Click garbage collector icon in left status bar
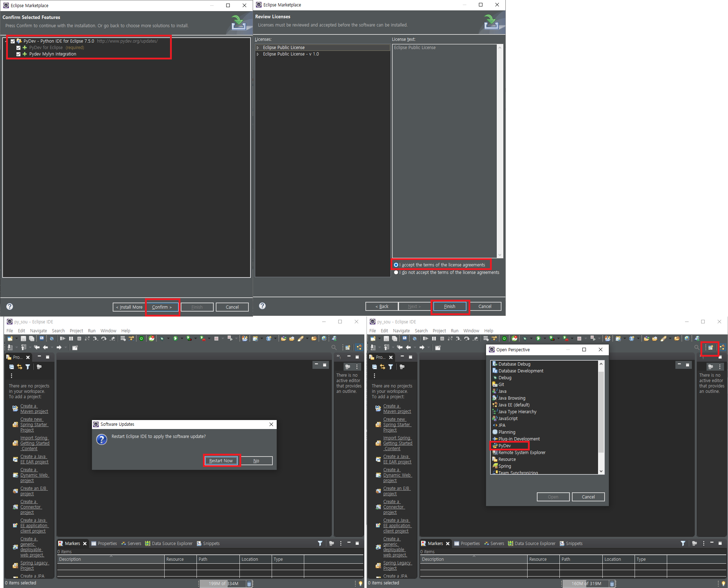 coord(249,584)
